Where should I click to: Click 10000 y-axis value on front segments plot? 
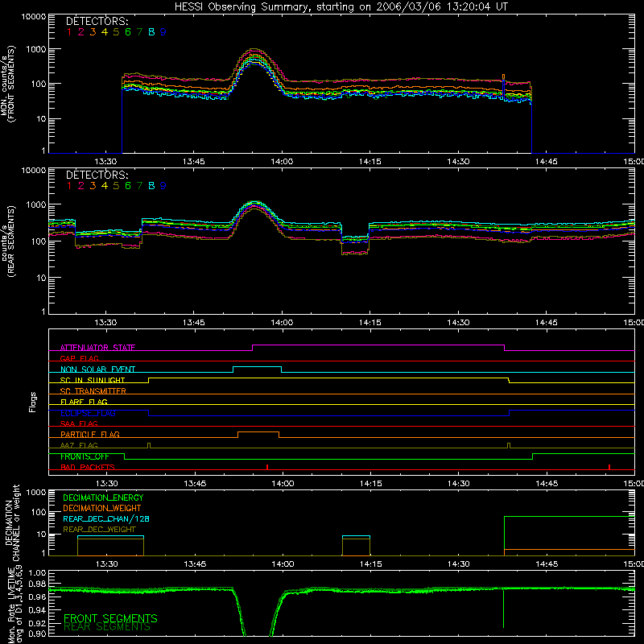pyautogui.click(x=34, y=16)
